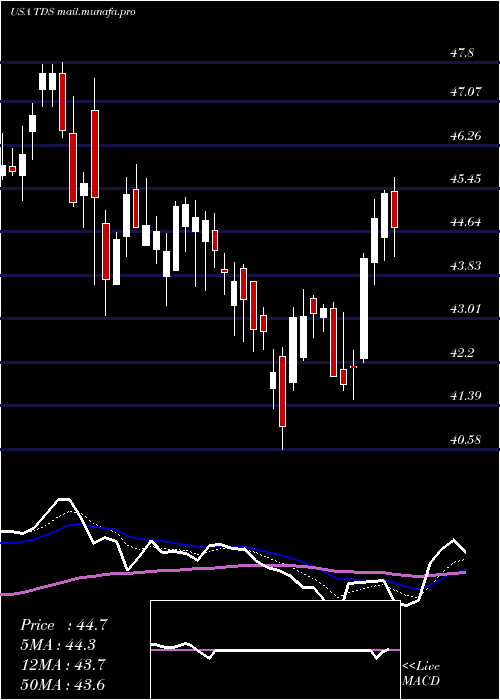Click the 47.8 price axis label

click(462, 53)
